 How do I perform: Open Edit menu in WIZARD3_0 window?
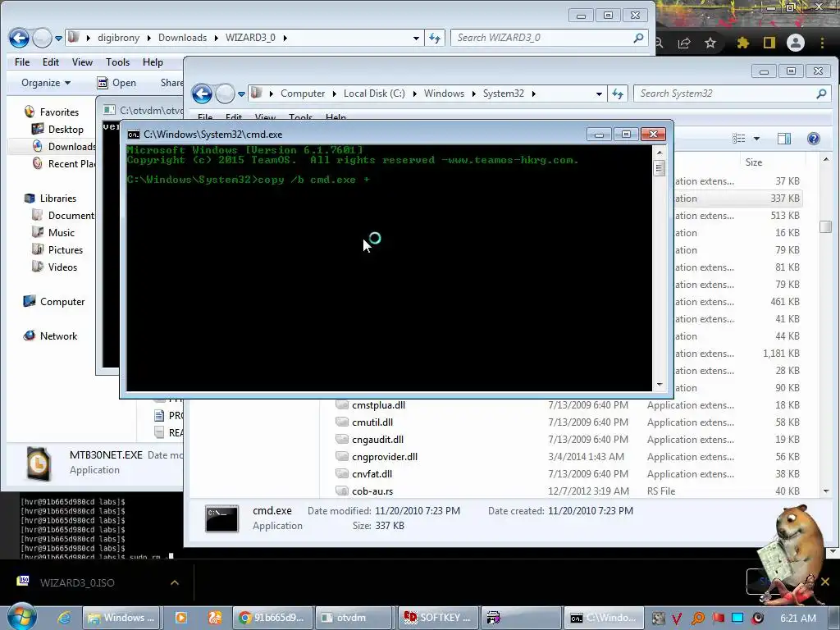(50, 62)
